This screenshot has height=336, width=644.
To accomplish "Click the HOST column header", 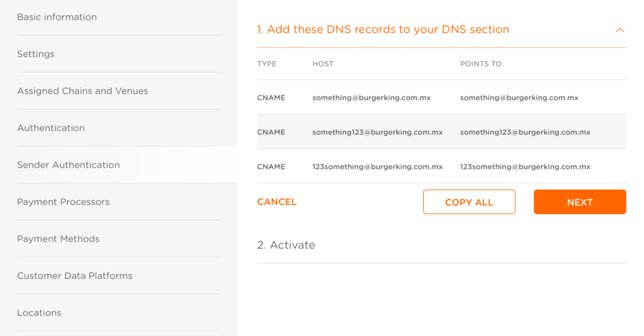I will 323,64.
